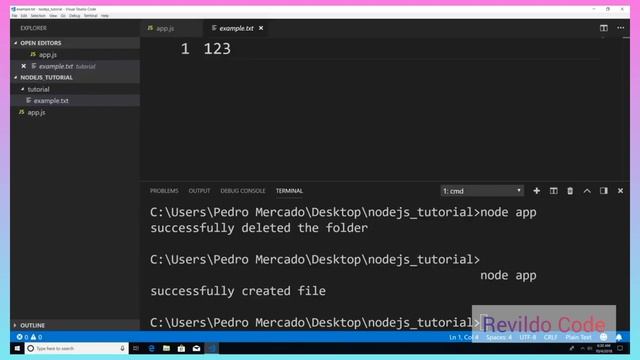Open the Debug menu
The height and width of the screenshot is (360, 640).
(x=74, y=16)
